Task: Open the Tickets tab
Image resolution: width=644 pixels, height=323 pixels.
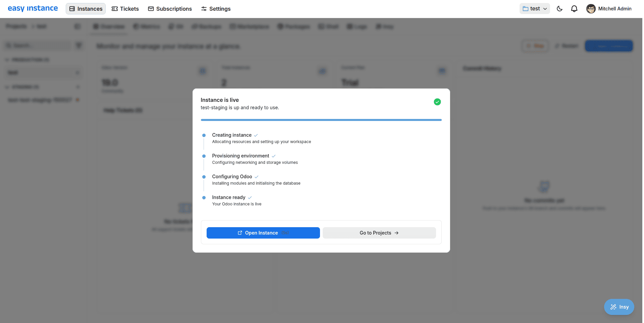Action: click(125, 9)
